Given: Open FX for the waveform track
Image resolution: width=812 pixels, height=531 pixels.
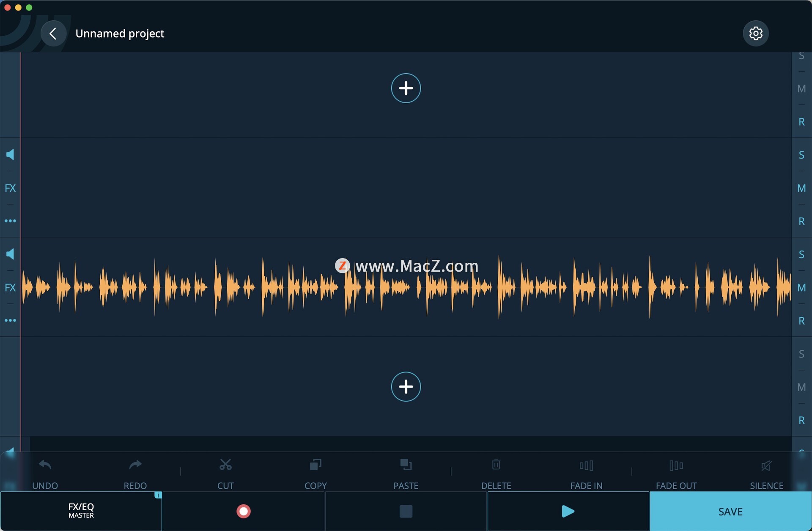Looking at the screenshot, I should click(10, 287).
